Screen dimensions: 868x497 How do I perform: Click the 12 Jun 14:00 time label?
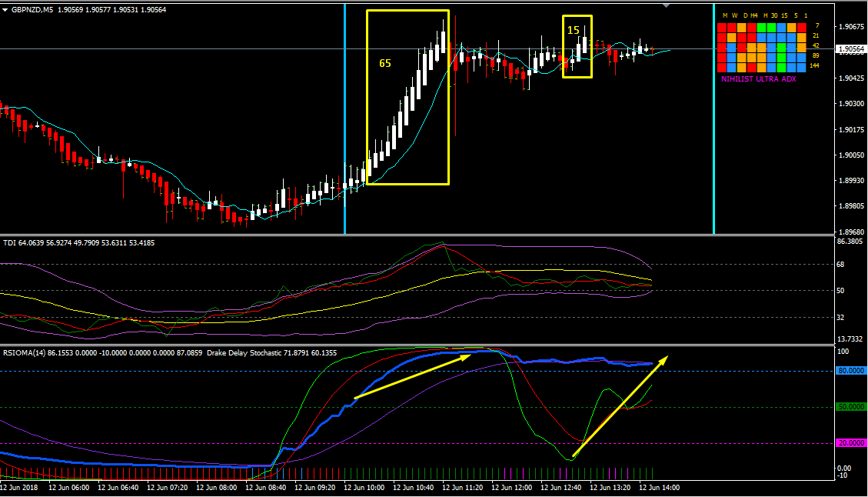click(660, 488)
